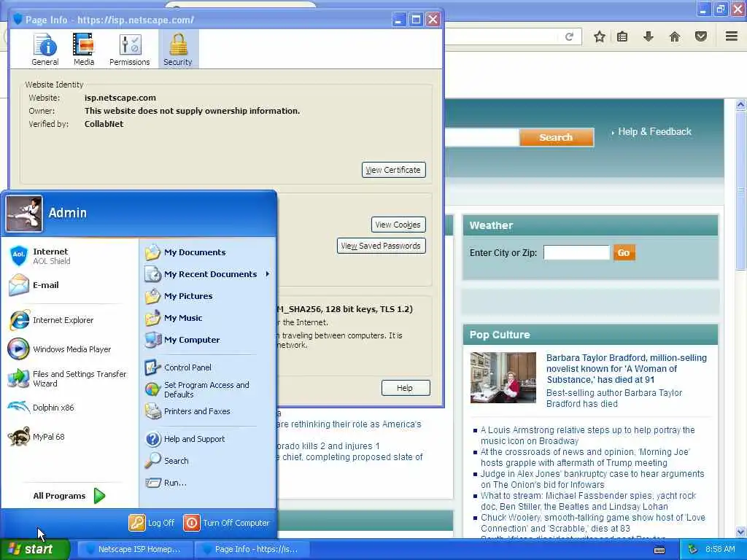Click the Page Info window shield icon

[x=18, y=19]
